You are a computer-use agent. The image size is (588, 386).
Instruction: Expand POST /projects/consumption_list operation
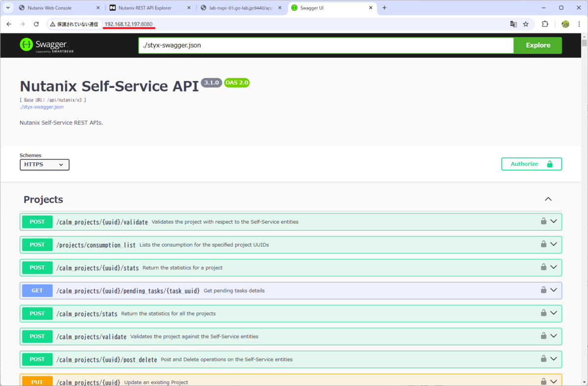coord(554,244)
